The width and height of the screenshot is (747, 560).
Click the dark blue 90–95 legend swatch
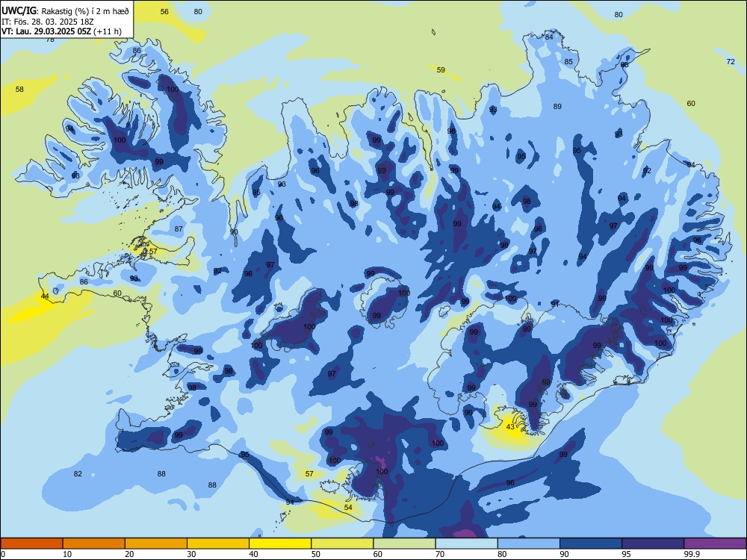(591, 544)
